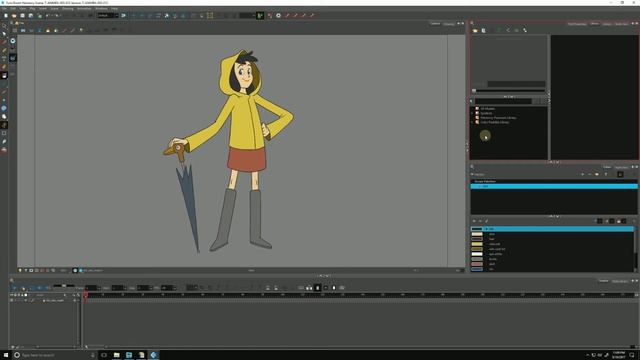Click the folder icon in Library toolbar
The image size is (640, 360).
[x=475, y=31]
